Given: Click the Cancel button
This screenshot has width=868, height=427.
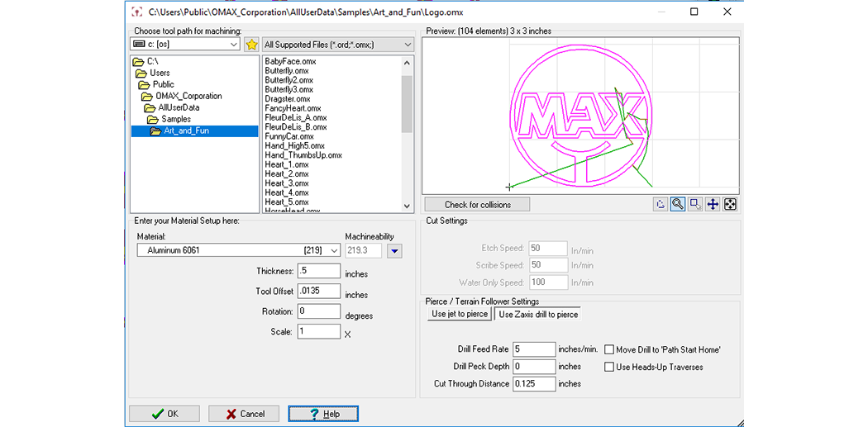Looking at the screenshot, I should [x=244, y=414].
